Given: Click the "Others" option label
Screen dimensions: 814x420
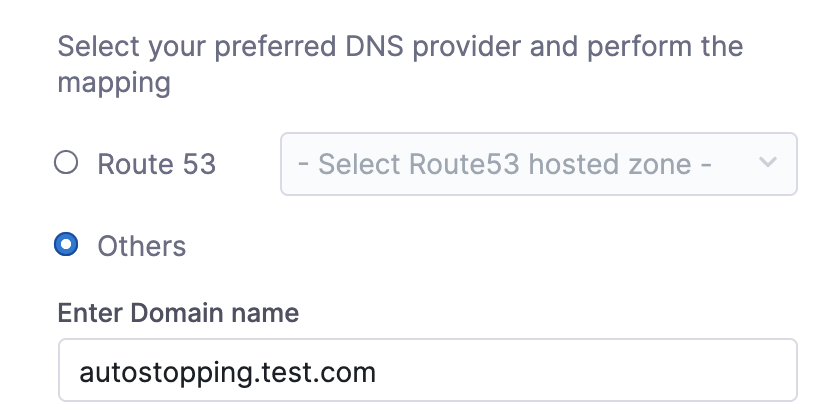Looking at the screenshot, I should coord(142,246).
